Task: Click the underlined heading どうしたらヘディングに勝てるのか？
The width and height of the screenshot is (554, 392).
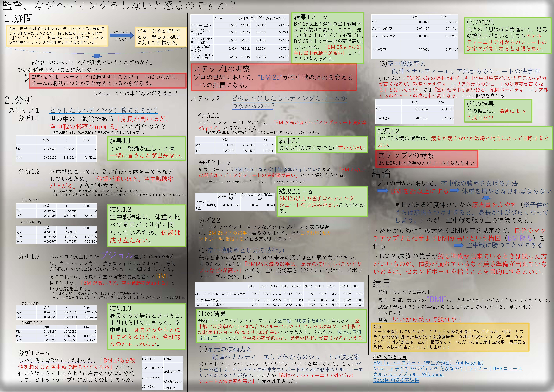Action: [104, 110]
